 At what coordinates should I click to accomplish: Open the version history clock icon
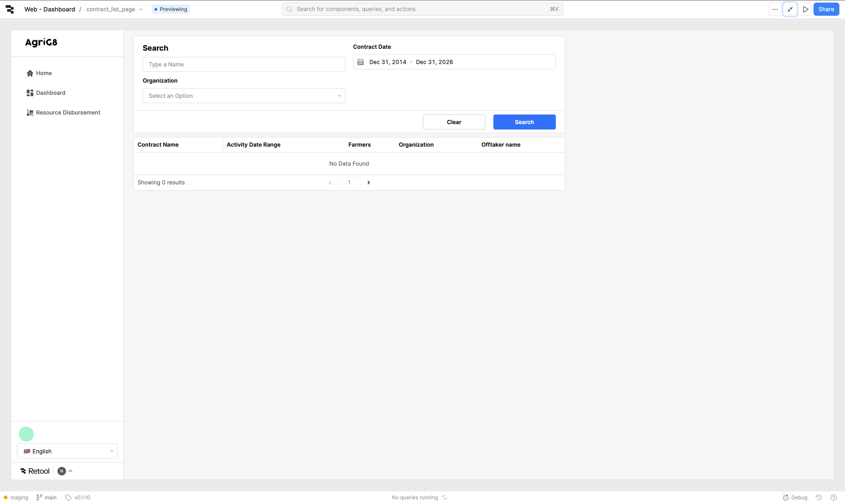coord(818,497)
